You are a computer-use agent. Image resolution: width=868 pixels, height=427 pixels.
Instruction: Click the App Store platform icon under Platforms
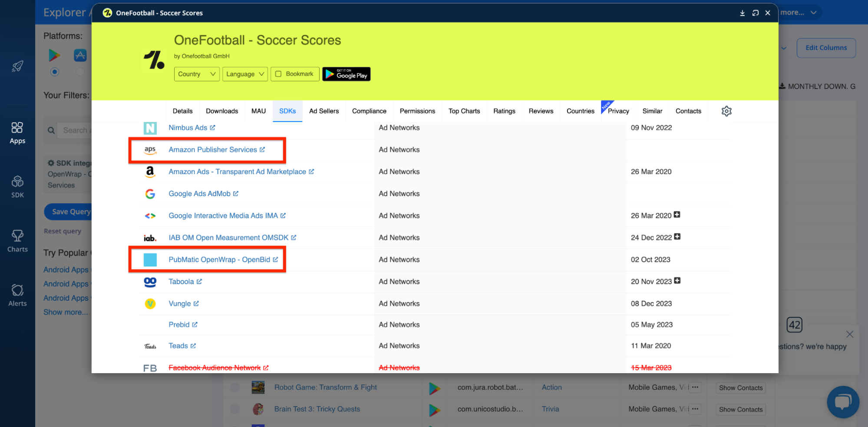pos(80,55)
